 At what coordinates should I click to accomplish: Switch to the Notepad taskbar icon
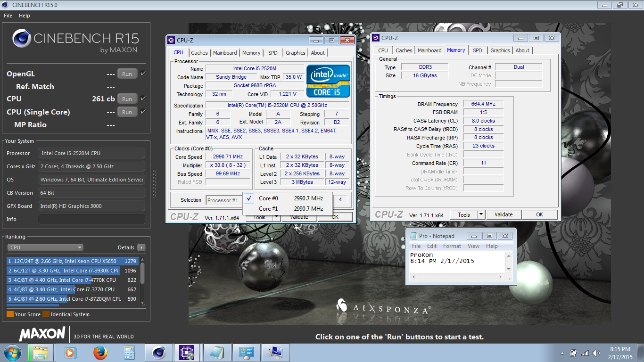[216, 353]
